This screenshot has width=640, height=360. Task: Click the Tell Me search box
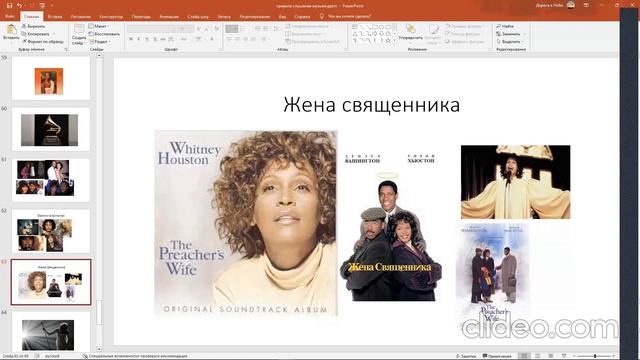pos(345,16)
